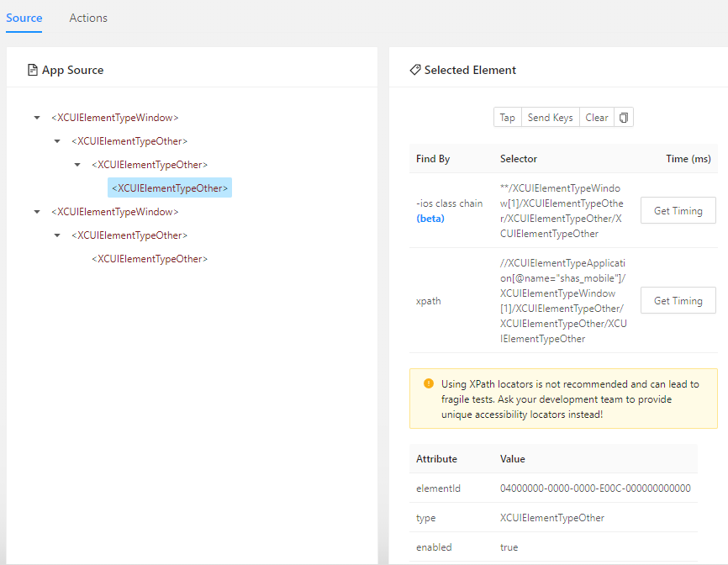Copy attributes with the clipboard icon button
The width and height of the screenshot is (728, 565).
(x=624, y=118)
